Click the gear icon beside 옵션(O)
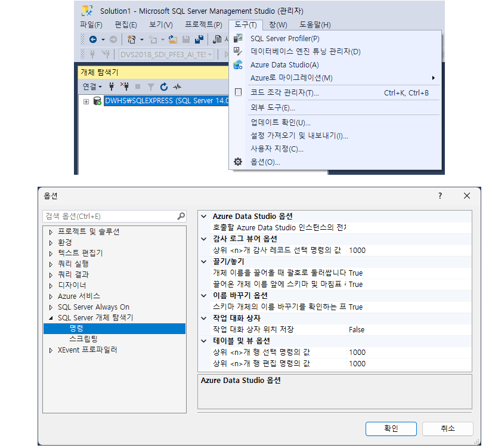This screenshot has height=448, width=492. pos(238,162)
